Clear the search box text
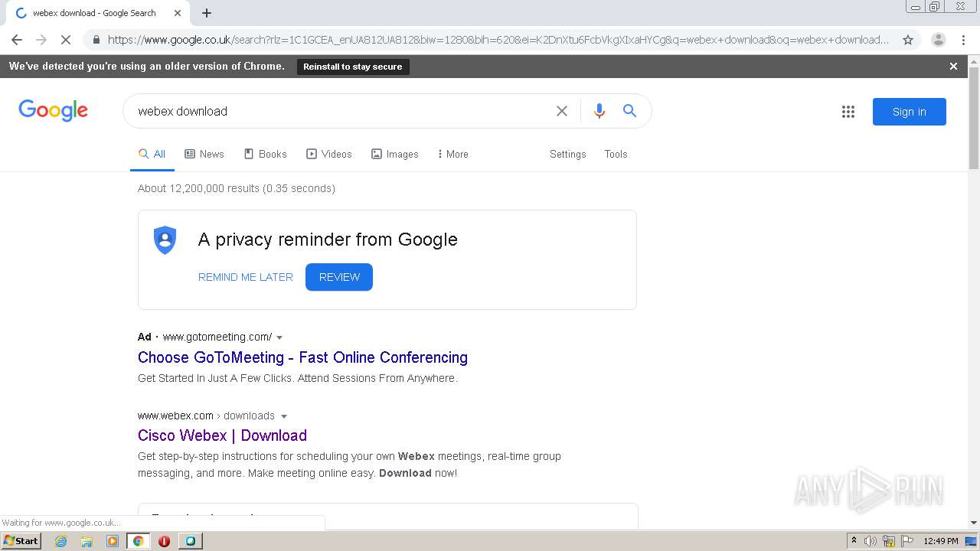980x551 pixels. click(x=562, y=111)
